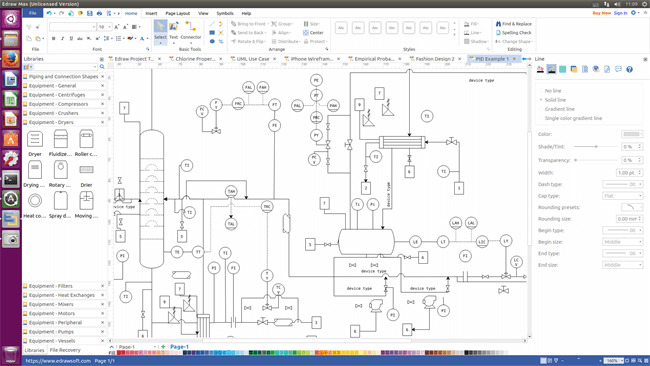Click the Buy Now link

click(601, 13)
